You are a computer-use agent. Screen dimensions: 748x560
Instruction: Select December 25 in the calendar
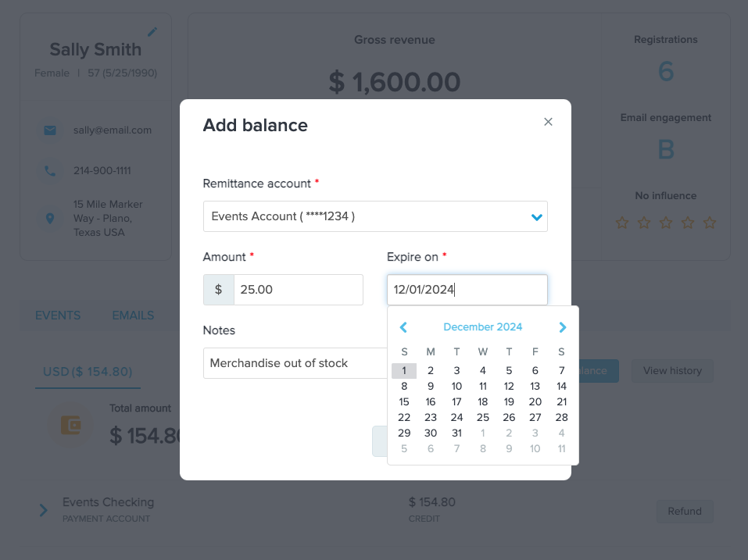483,417
